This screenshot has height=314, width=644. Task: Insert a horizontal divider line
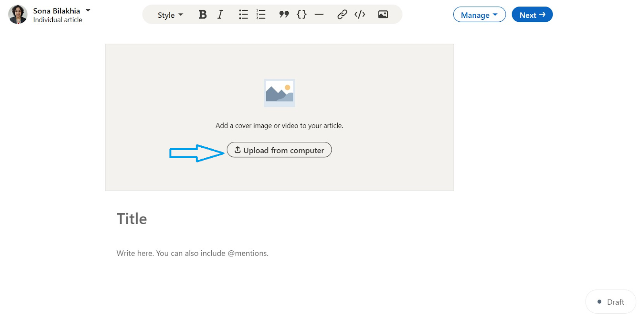[x=319, y=15]
